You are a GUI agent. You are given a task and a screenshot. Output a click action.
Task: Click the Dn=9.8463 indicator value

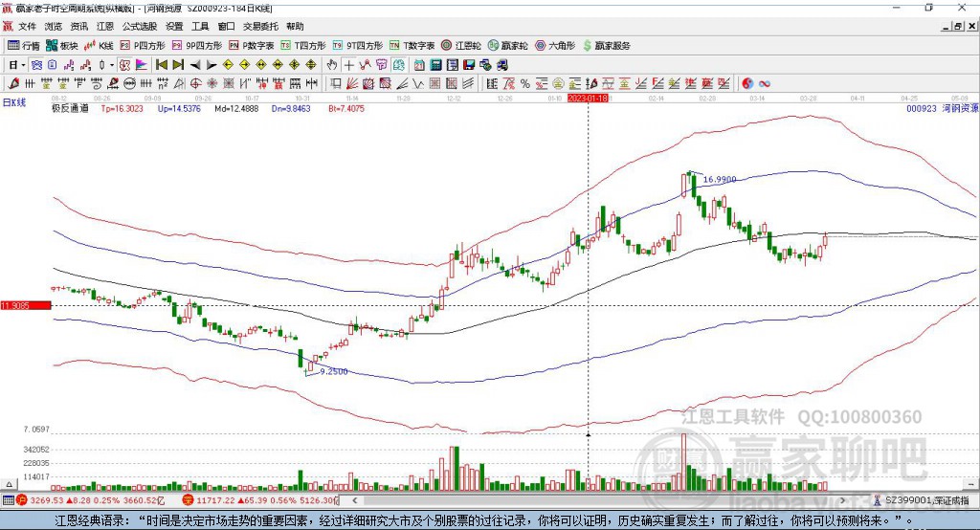tap(291, 108)
